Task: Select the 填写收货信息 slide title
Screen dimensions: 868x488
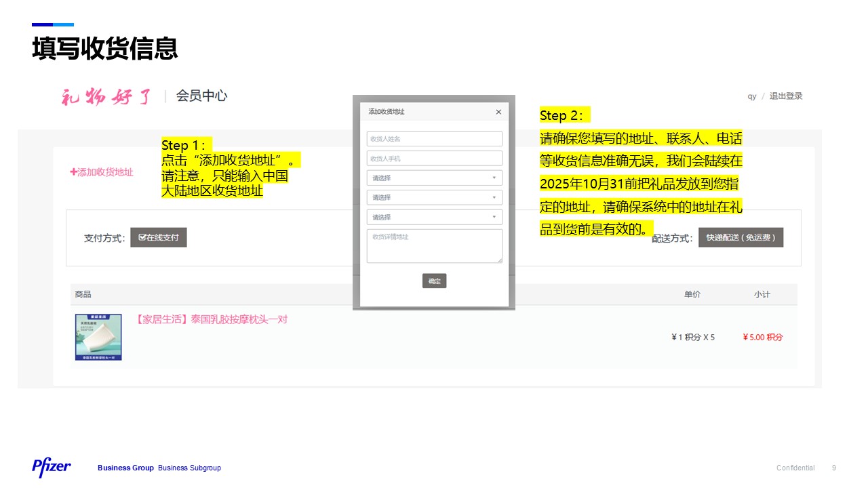Action: coord(105,49)
